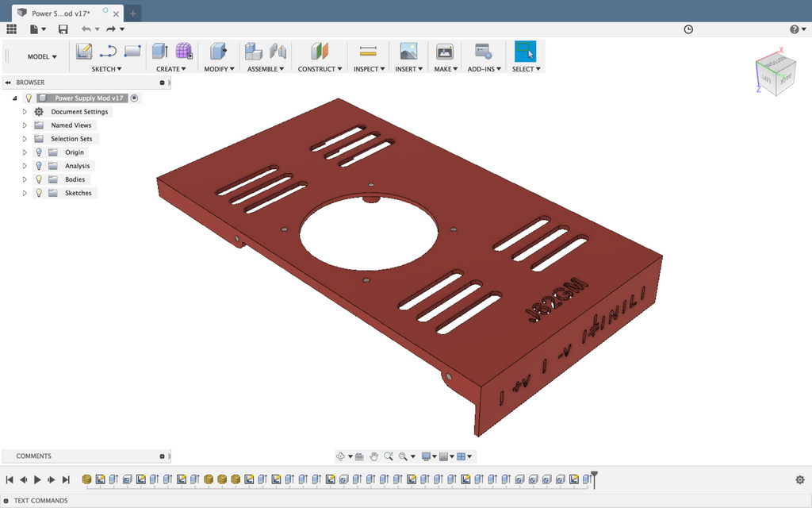This screenshot has height=508, width=812.
Task: Click the New Component icon
Action: click(x=253, y=52)
